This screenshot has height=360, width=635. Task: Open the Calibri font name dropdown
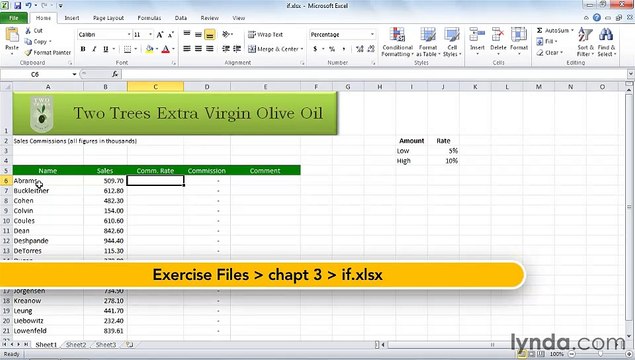pyautogui.click(x=129, y=35)
